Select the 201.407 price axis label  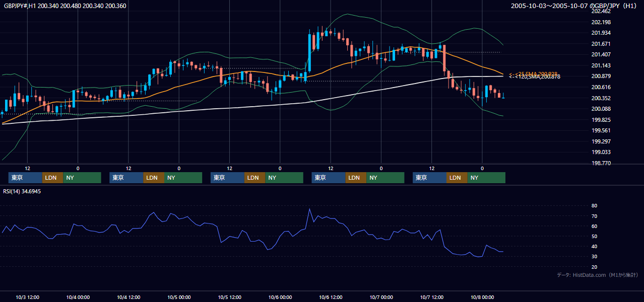point(601,54)
